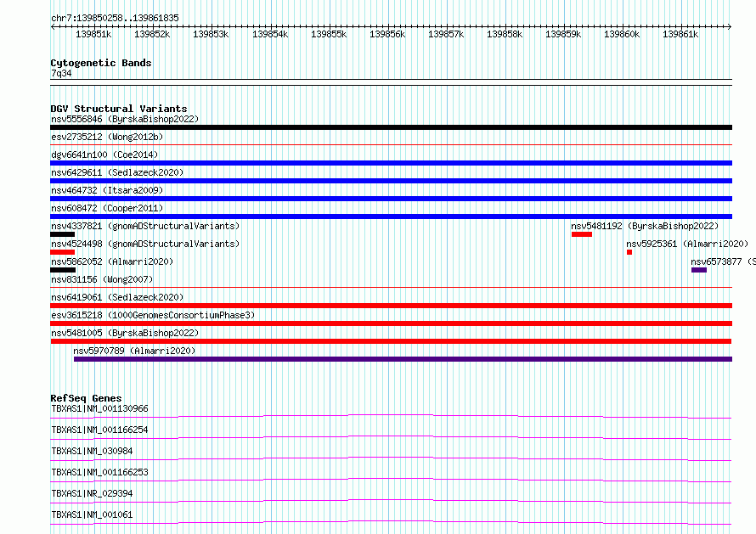Open nsv831156 (Wong2007) variant label

(102, 279)
